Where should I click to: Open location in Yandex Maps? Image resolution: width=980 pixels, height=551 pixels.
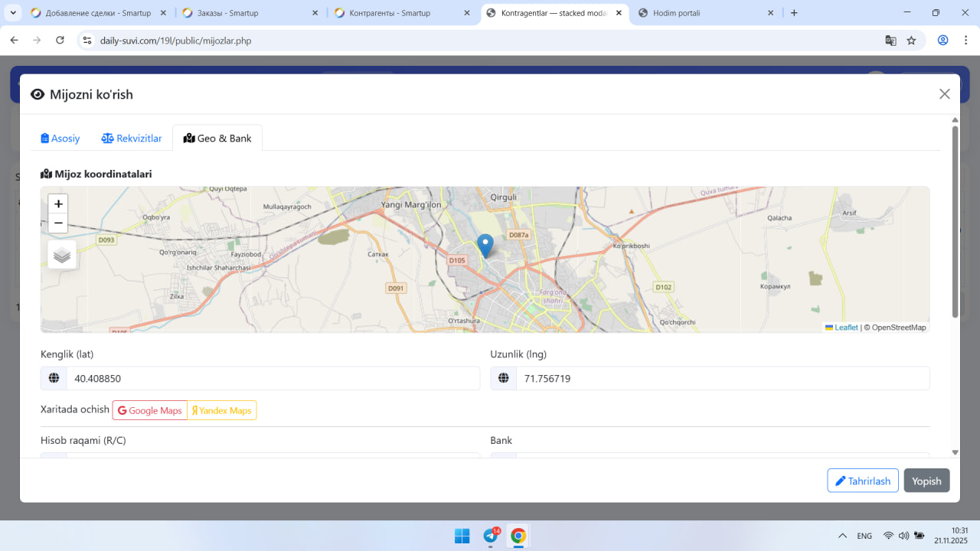click(x=222, y=411)
